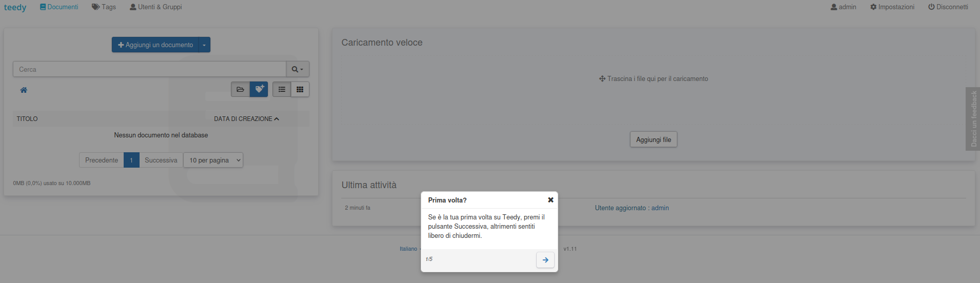The height and width of the screenshot is (283, 980).
Task: Click the Aggiungi file button
Action: [x=654, y=139]
